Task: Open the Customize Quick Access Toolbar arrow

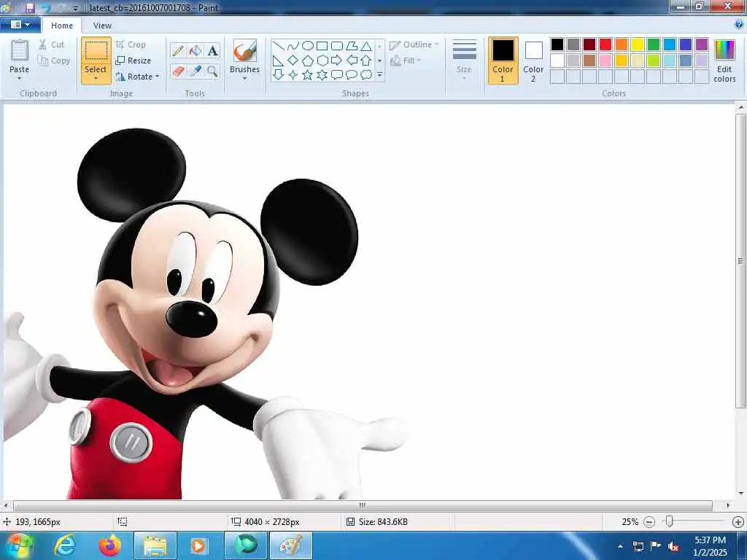Action: [x=75, y=8]
